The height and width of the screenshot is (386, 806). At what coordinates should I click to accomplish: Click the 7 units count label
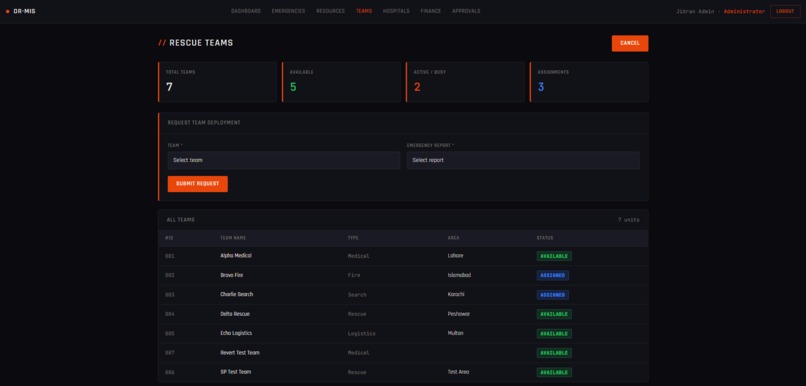point(629,220)
